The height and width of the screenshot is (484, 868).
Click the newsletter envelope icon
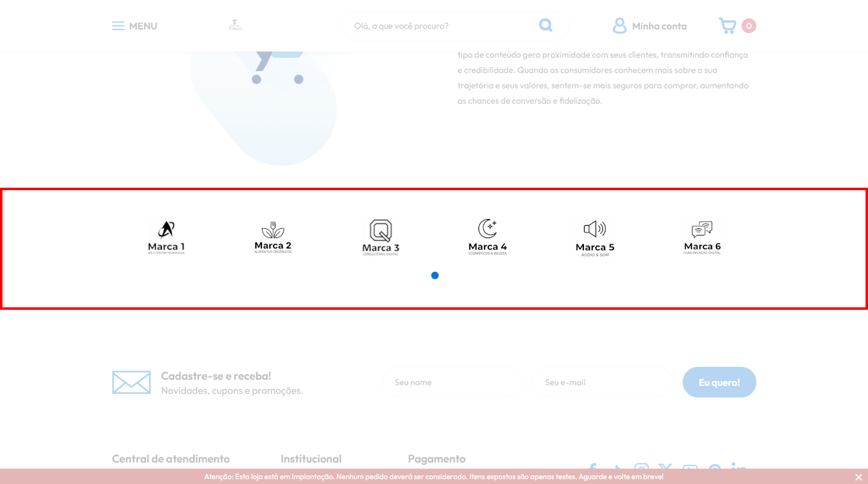131,382
